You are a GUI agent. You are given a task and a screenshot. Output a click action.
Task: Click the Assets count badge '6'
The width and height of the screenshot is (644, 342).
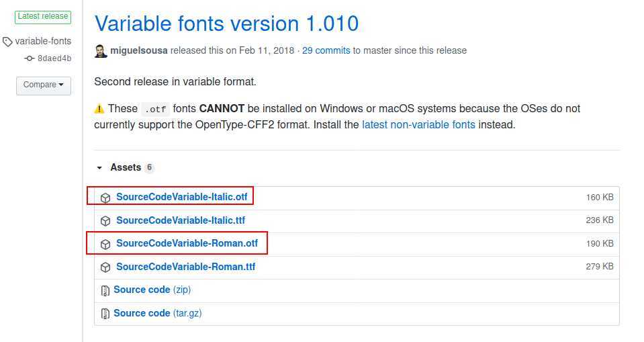[x=150, y=167]
